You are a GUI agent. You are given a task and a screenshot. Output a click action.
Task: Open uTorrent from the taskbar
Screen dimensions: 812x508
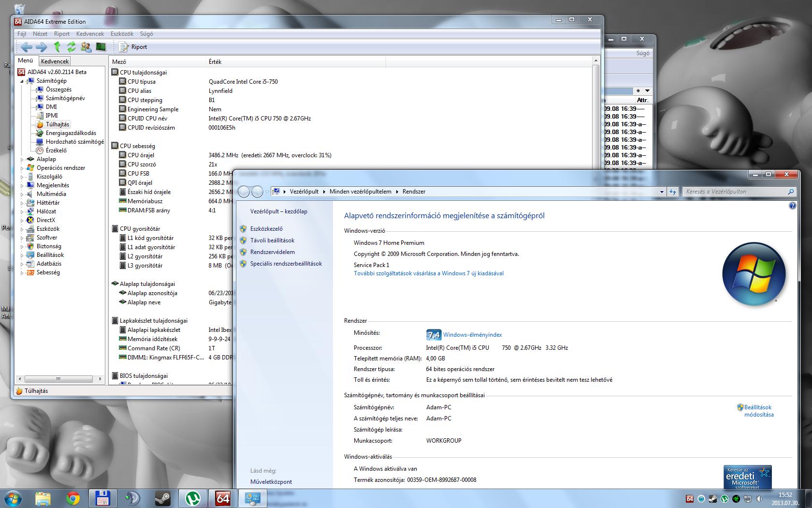click(x=193, y=498)
